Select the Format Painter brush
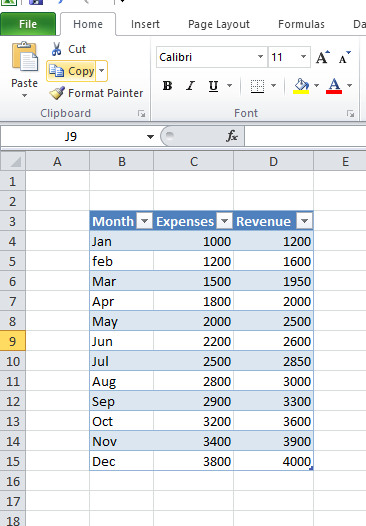 [x=57, y=93]
